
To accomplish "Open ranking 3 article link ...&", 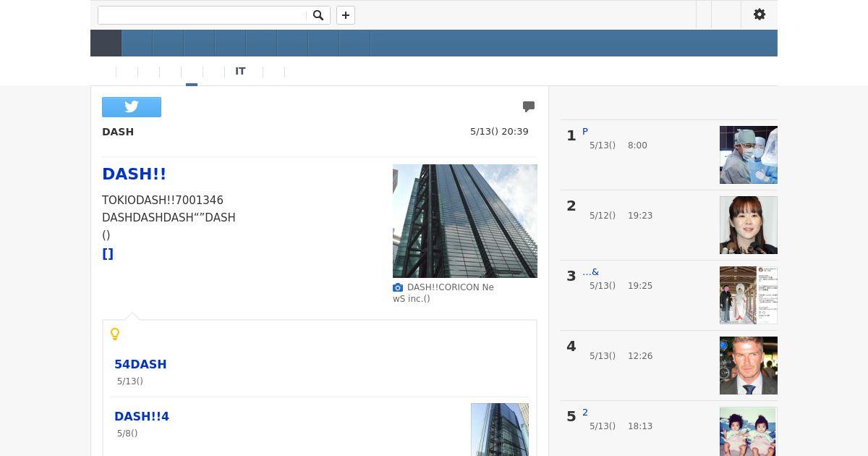I will 591,272.
